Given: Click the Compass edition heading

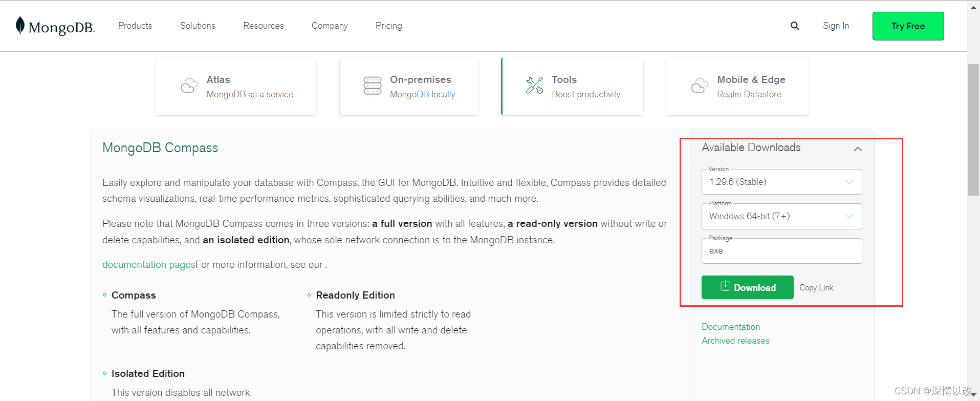Looking at the screenshot, I should (x=134, y=295).
